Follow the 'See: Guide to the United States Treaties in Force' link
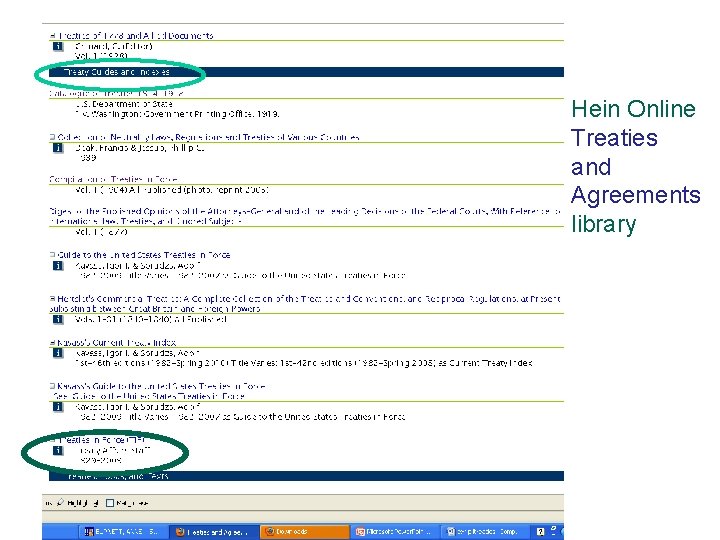The image size is (720, 540). (148, 396)
